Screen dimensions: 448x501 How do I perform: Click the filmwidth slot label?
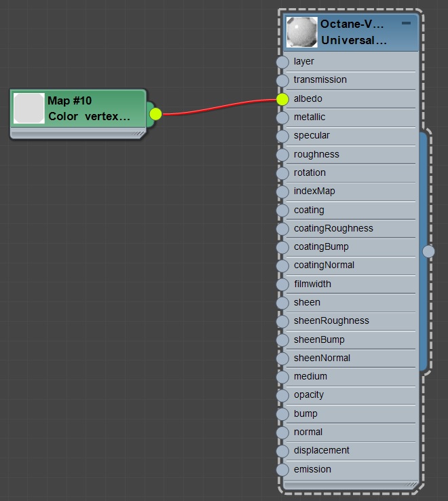[312, 284]
